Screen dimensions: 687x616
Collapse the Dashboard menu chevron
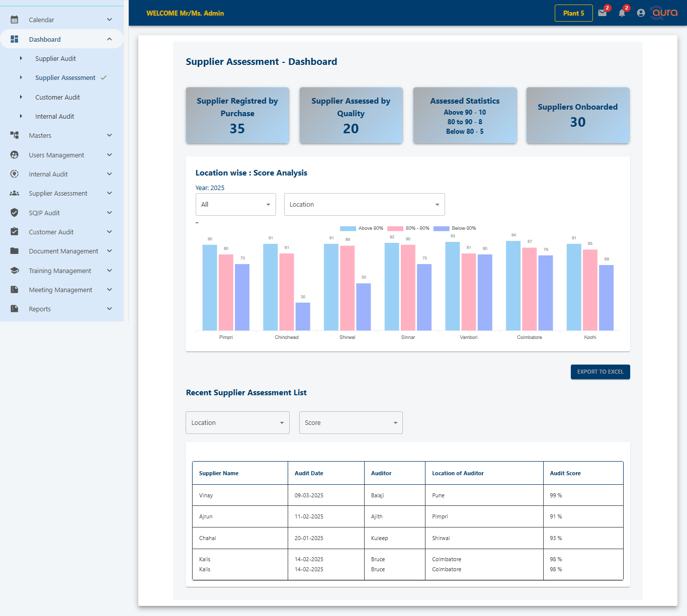[x=110, y=39]
